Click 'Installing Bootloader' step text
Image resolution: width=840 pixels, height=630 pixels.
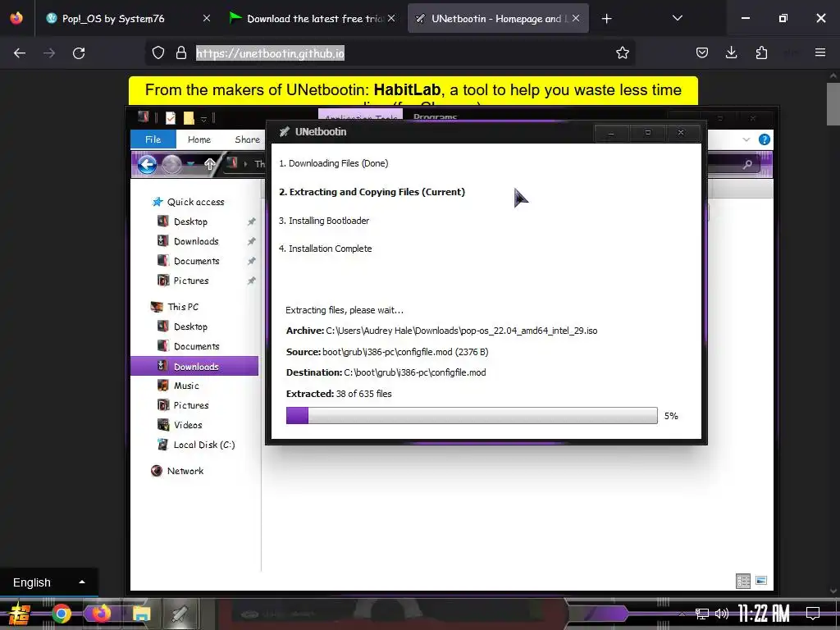click(x=324, y=220)
